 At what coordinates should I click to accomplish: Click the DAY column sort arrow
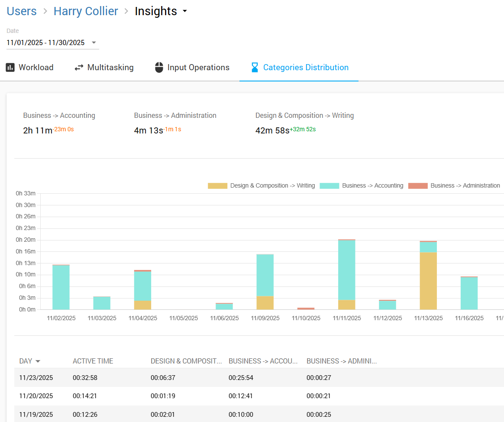[x=38, y=361]
